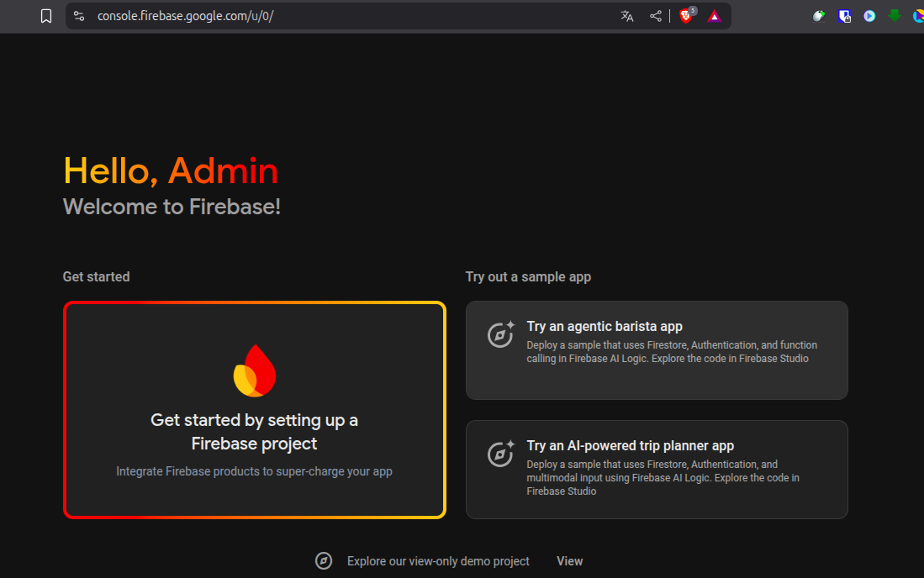Viewport: 924px width, 578px height.
Task: Click 'Integrate Firebase products to super-charge your app'
Action: click(x=254, y=471)
